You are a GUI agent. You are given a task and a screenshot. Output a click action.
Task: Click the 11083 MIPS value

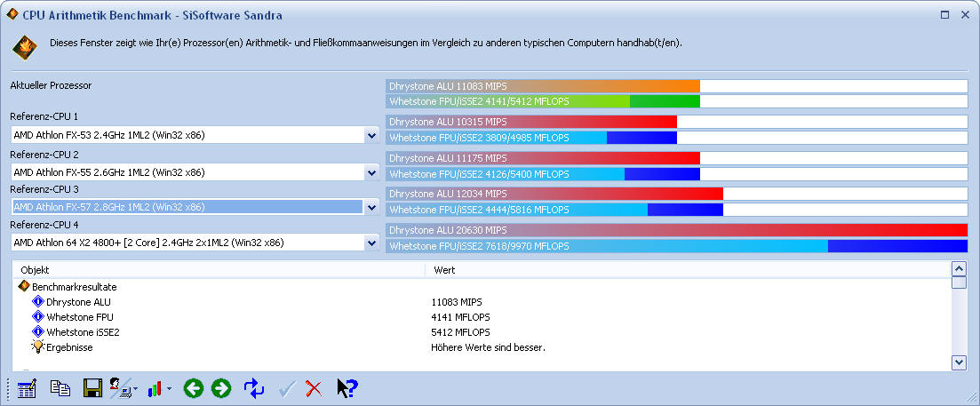(x=457, y=302)
